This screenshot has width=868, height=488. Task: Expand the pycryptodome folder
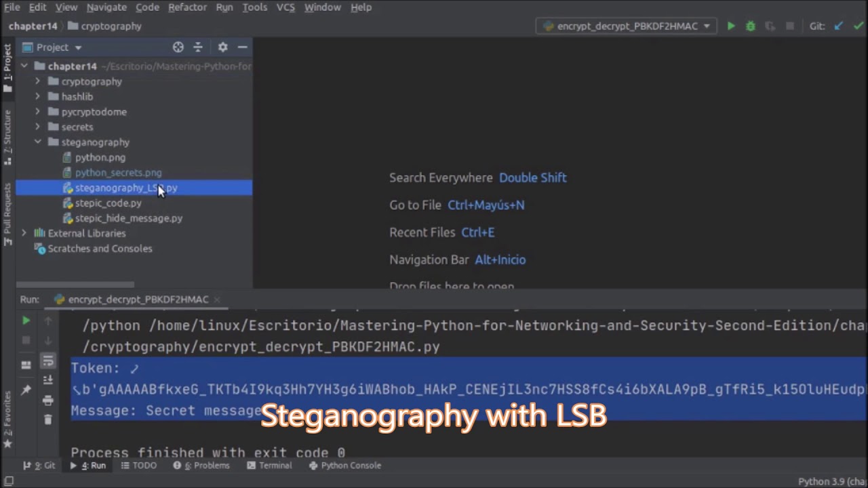point(37,112)
